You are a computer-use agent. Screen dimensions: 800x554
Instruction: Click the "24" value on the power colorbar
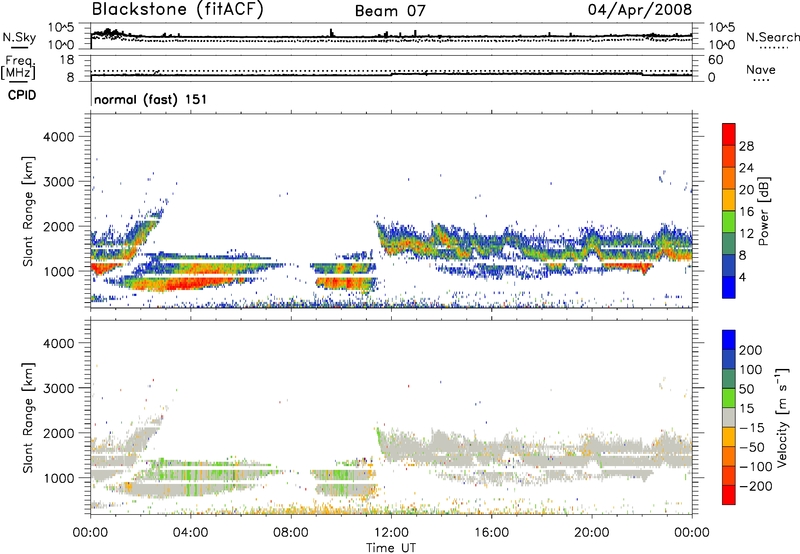(746, 168)
